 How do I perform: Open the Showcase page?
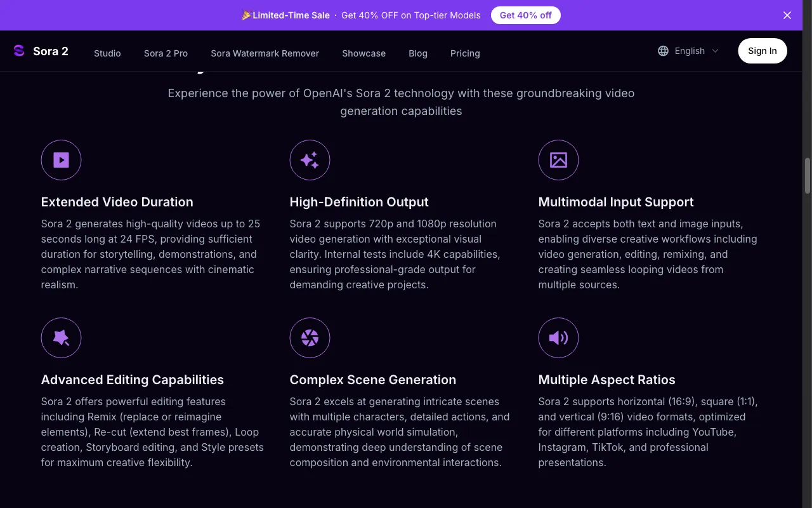coord(363,53)
